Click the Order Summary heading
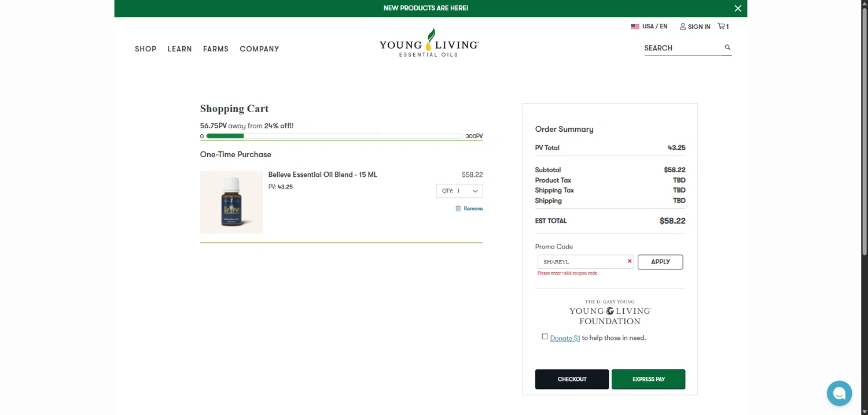 [x=564, y=129]
